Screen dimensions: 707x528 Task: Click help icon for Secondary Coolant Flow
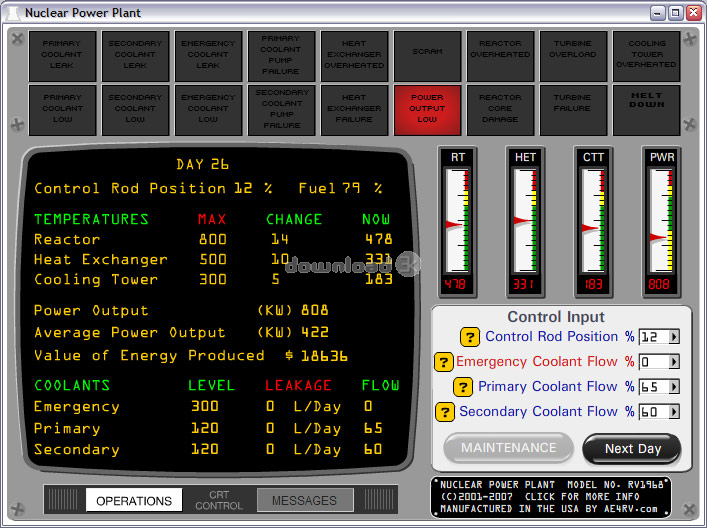[x=445, y=412]
